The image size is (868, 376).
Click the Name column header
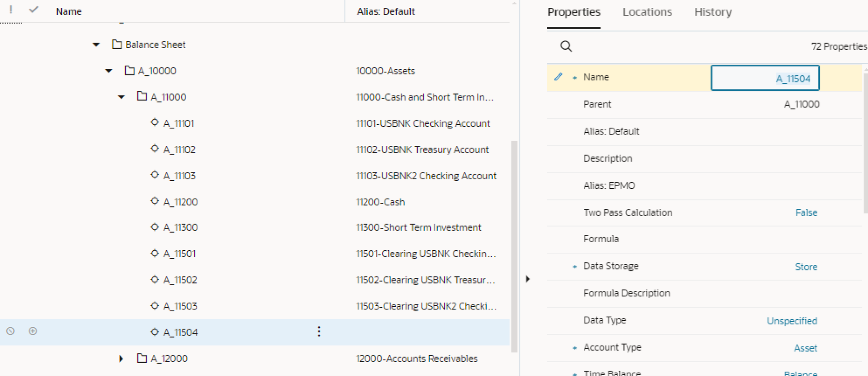click(69, 11)
